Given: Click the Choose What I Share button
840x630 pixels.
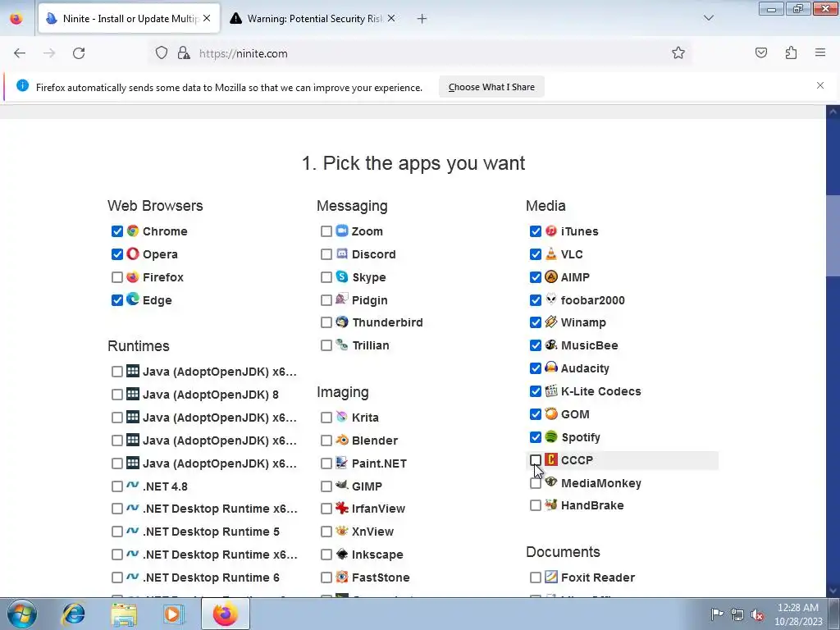Looking at the screenshot, I should 491,87.
